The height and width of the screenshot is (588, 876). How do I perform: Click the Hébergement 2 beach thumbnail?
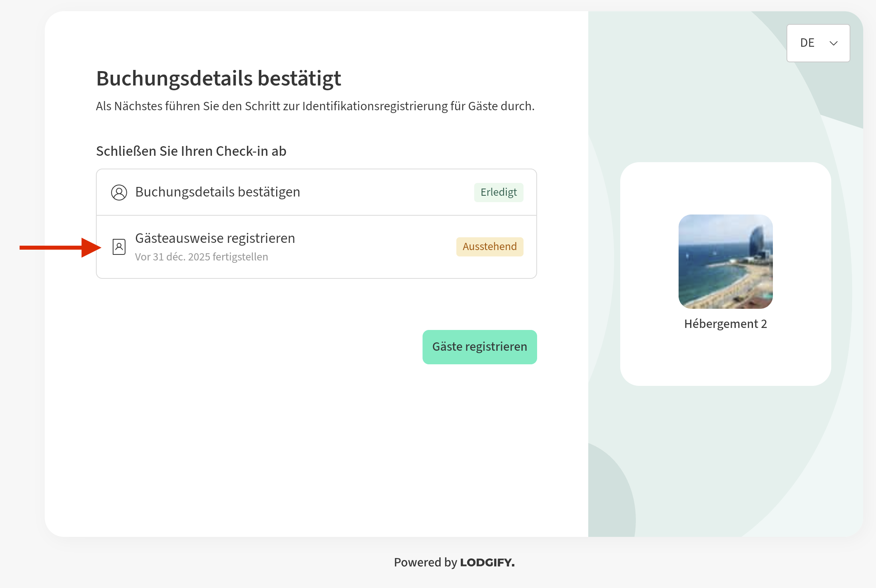tap(725, 262)
